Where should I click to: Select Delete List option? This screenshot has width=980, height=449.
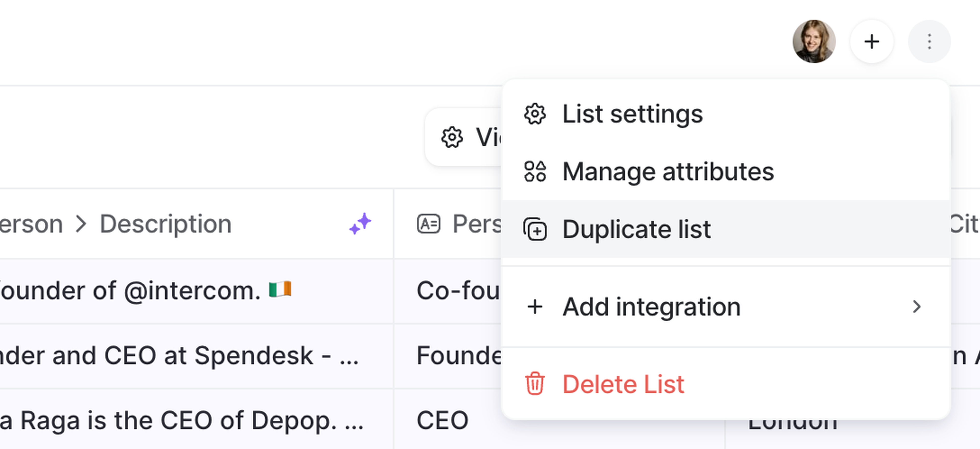[x=623, y=384]
